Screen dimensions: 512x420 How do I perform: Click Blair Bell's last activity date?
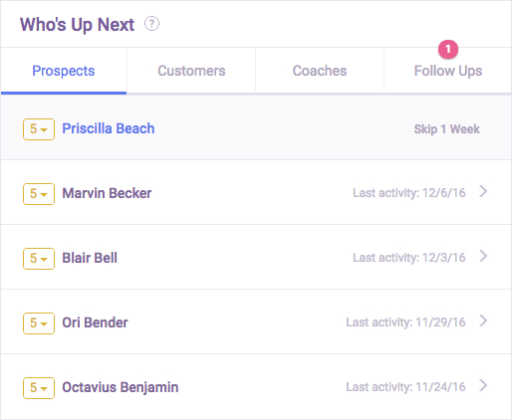tap(409, 258)
